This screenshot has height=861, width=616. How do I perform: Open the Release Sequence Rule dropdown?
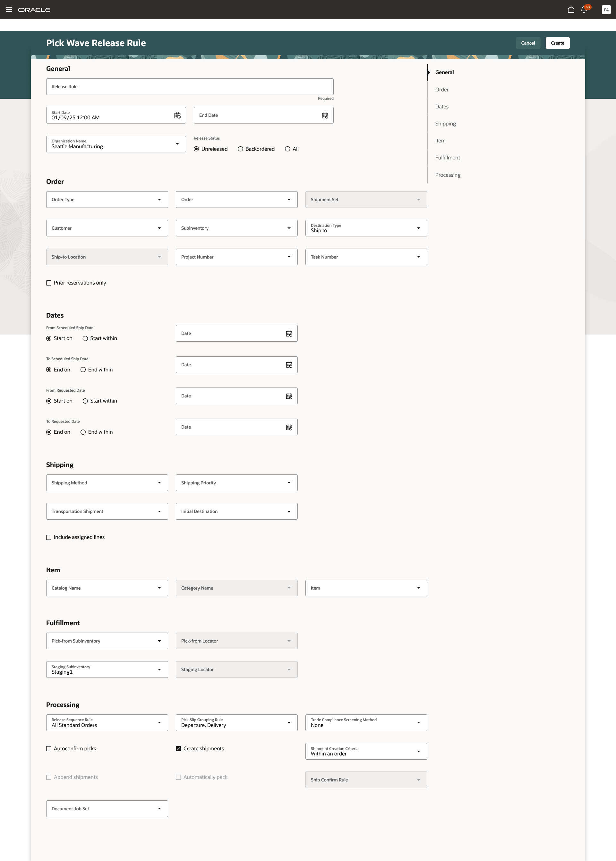coord(159,722)
